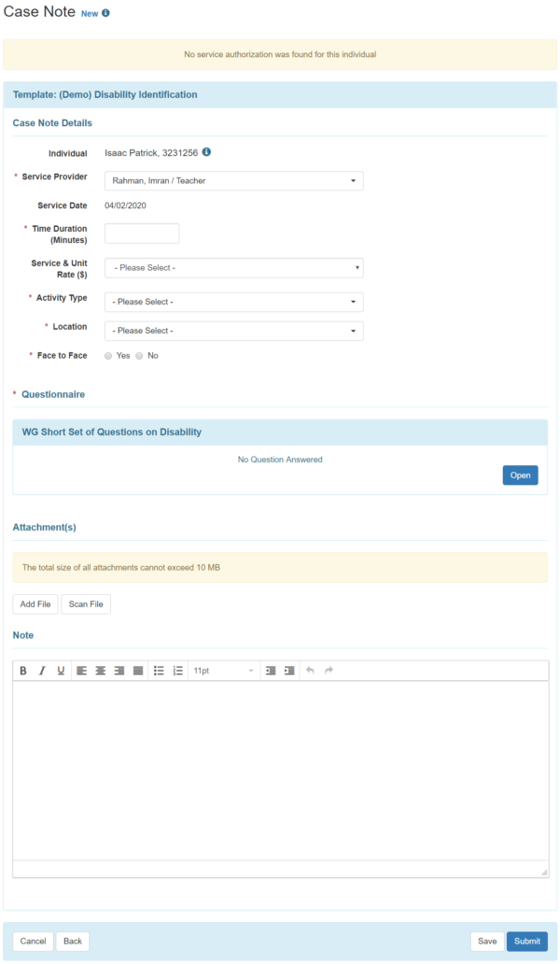Open the WG disability questionnaire
This screenshot has width=560, height=964.
tap(520, 475)
